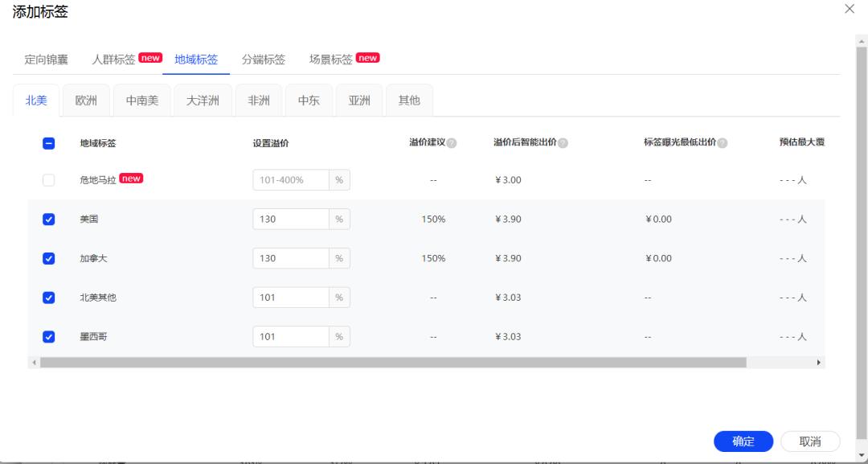Uncheck the 美国 region
This screenshot has height=464, width=868.
48,219
